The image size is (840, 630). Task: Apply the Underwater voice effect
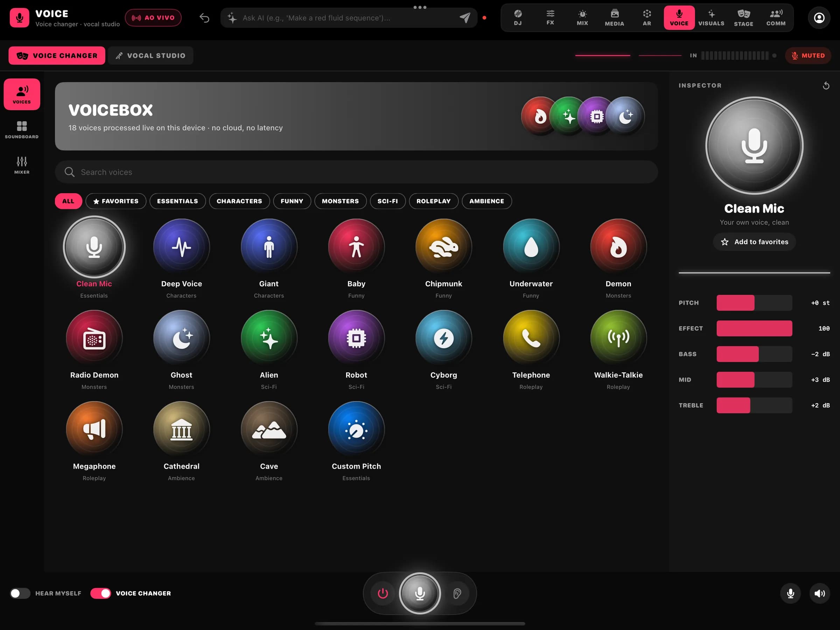tap(531, 247)
